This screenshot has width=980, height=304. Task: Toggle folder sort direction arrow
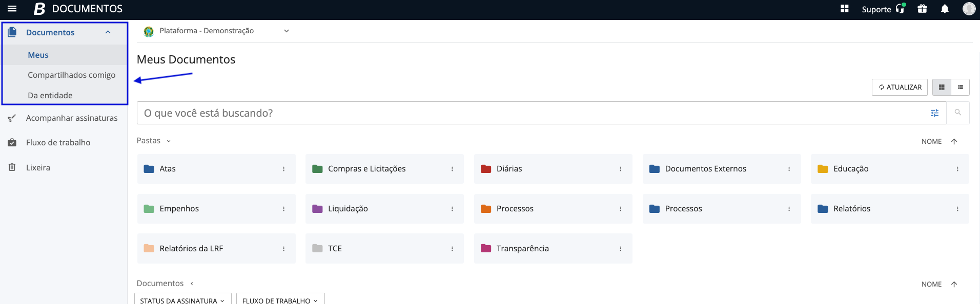(x=954, y=142)
